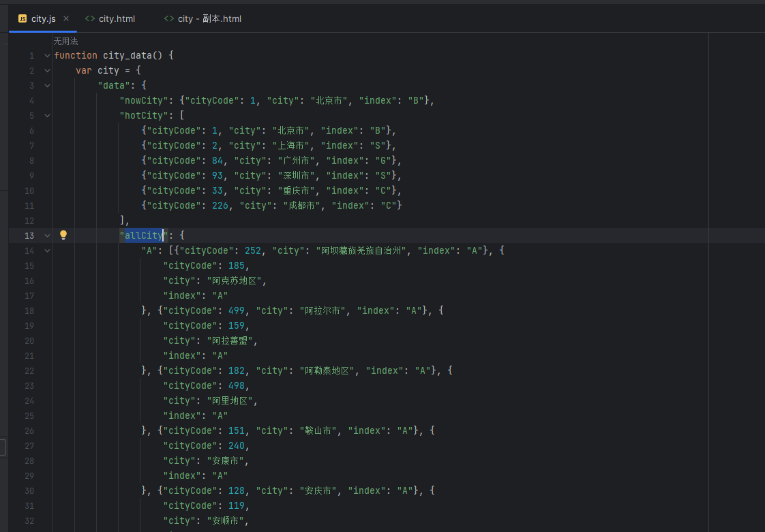Click the 无用法 usages hint

[x=65, y=41]
